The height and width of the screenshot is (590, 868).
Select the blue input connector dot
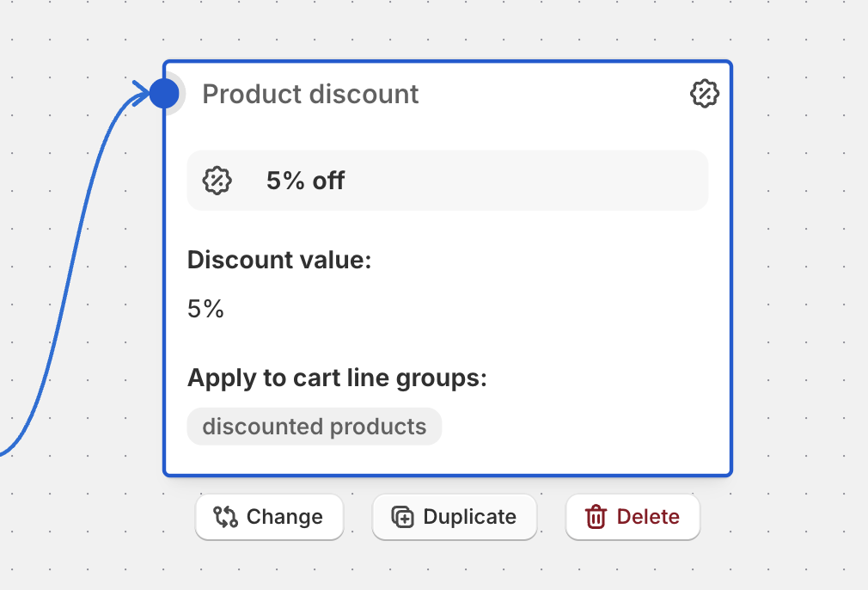(164, 93)
